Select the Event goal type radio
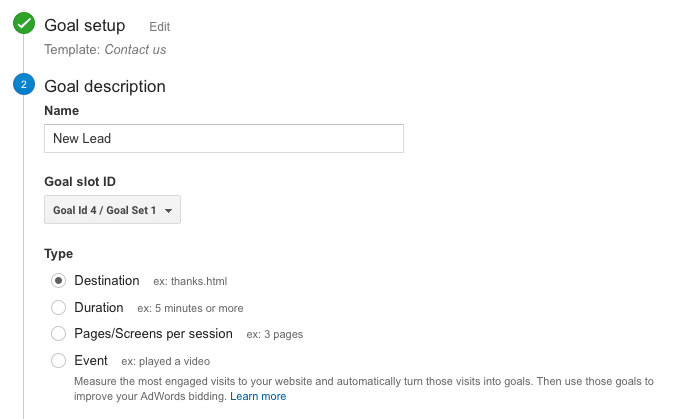This screenshot has width=696, height=419. [x=58, y=360]
